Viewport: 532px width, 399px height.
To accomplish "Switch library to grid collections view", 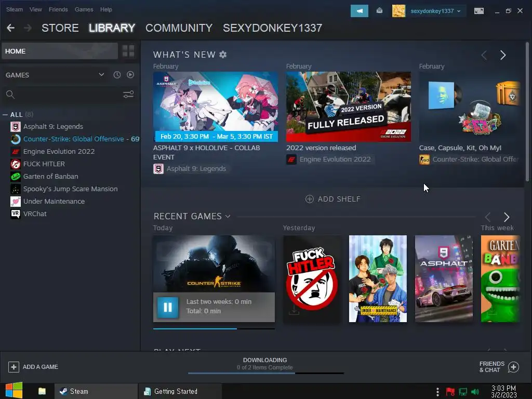I will [128, 51].
